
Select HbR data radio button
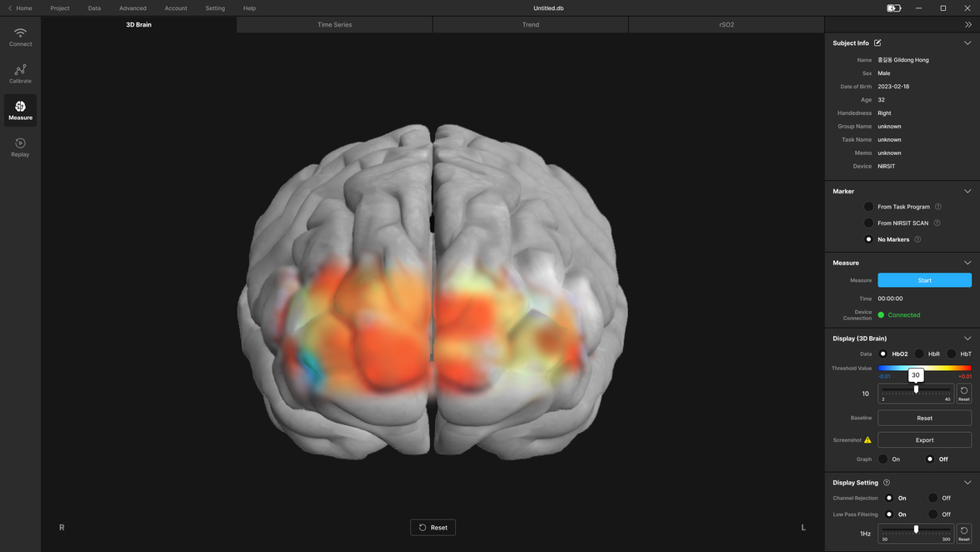pyautogui.click(x=918, y=354)
